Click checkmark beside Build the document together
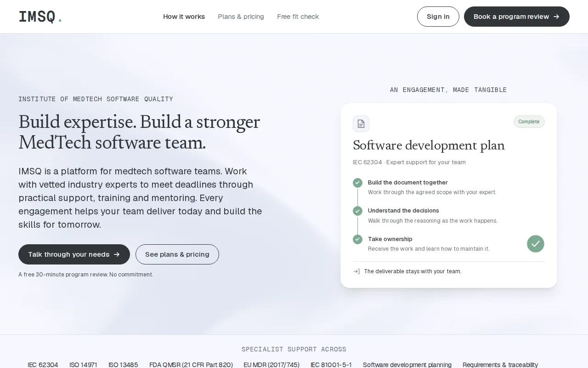Viewport: 588px width, 368px height. click(357, 183)
